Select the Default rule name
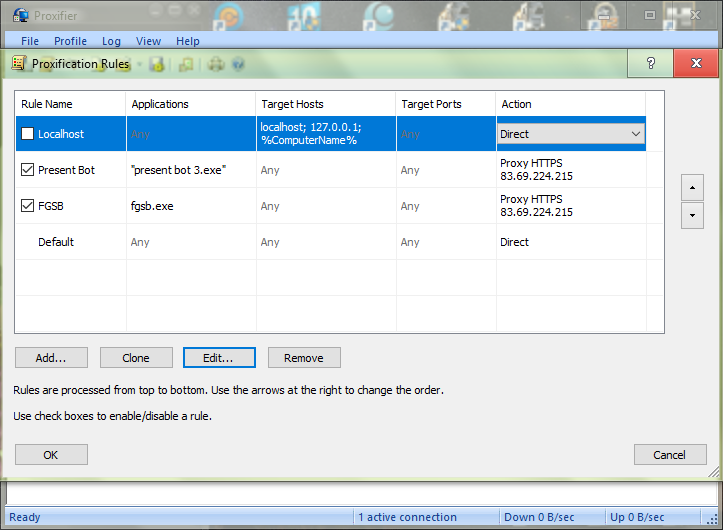The width and height of the screenshot is (723, 530). click(56, 242)
